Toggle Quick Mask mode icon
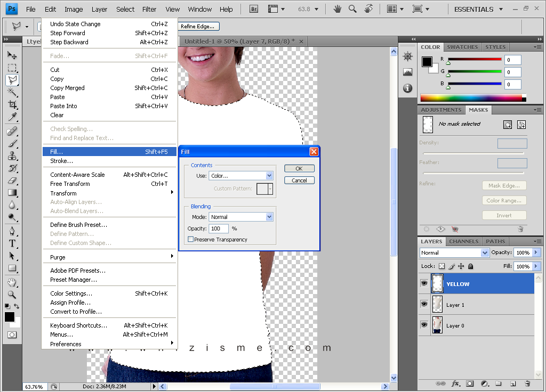This screenshot has width=546, height=392. (x=12, y=334)
